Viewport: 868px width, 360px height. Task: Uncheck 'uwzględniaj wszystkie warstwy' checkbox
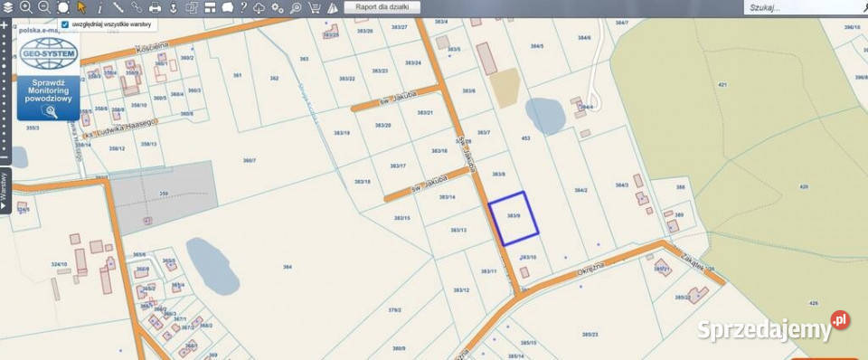tap(65, 24)
